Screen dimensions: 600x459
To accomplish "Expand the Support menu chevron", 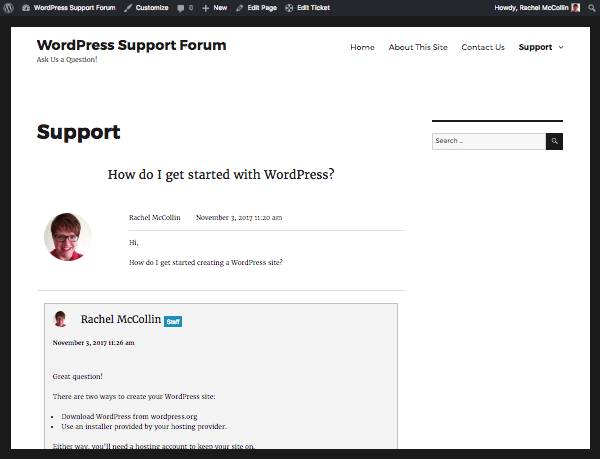I will pos(561,47).
